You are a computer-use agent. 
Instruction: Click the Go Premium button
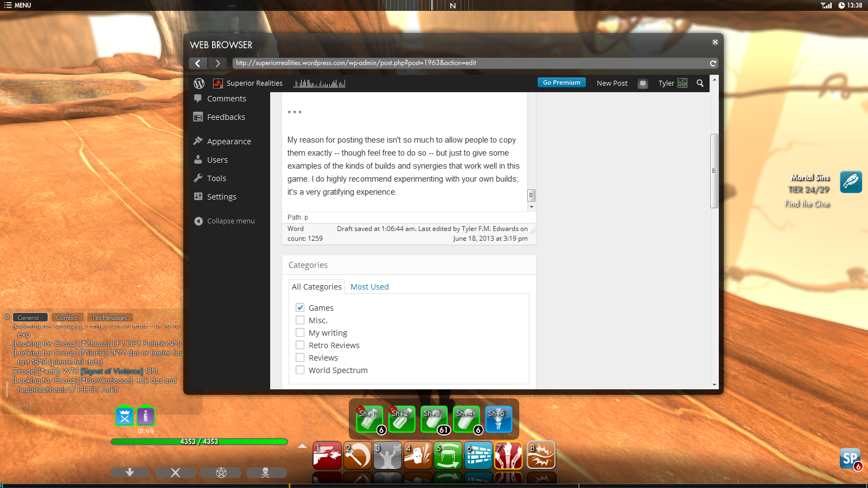561,83
